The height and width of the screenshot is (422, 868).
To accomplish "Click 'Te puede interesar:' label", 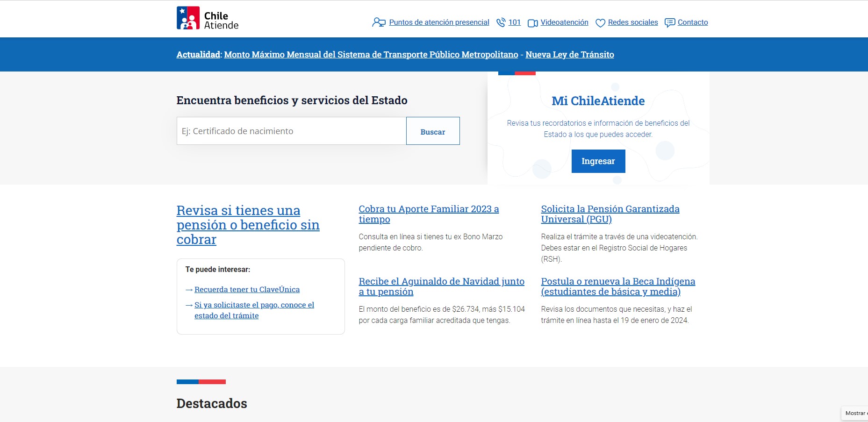I will [218, 270].
